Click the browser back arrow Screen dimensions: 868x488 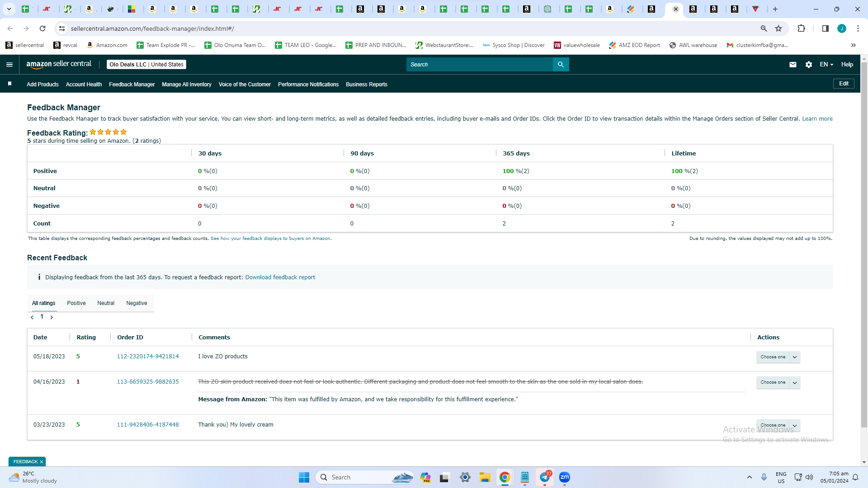[10, 28]
